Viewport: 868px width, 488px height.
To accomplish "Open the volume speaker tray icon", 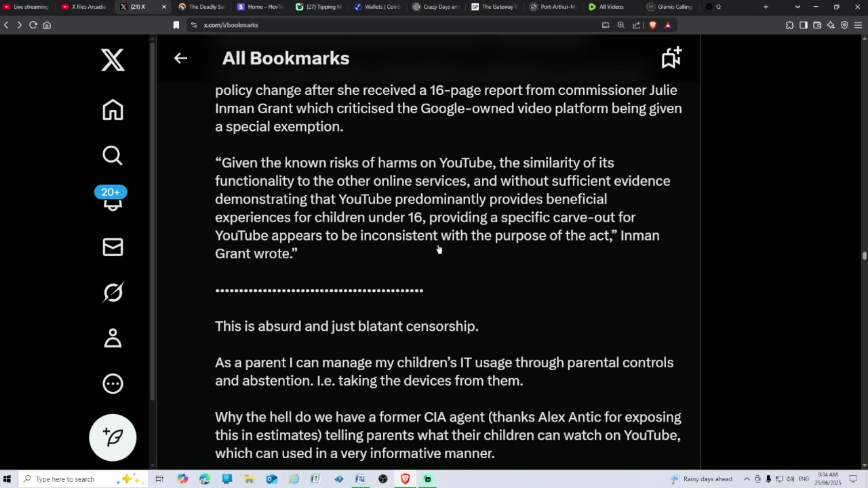I will pyautogui.click(x=790, y=479).
